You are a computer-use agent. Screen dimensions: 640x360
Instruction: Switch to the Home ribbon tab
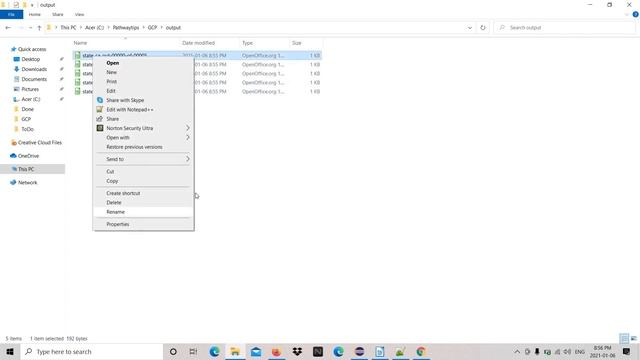35,14
